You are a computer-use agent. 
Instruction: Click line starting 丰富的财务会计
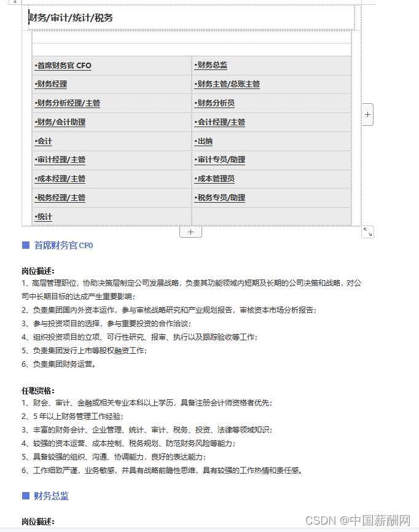(147, 430)
